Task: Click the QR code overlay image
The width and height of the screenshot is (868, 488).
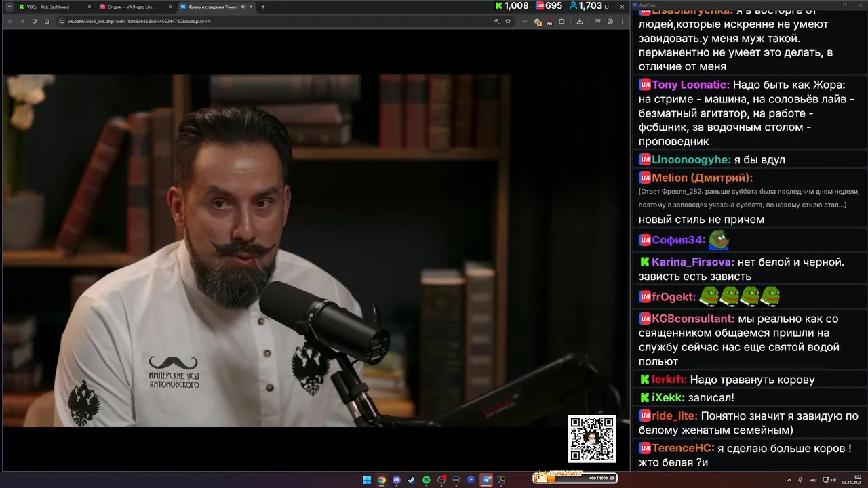Action: point(592,439)
